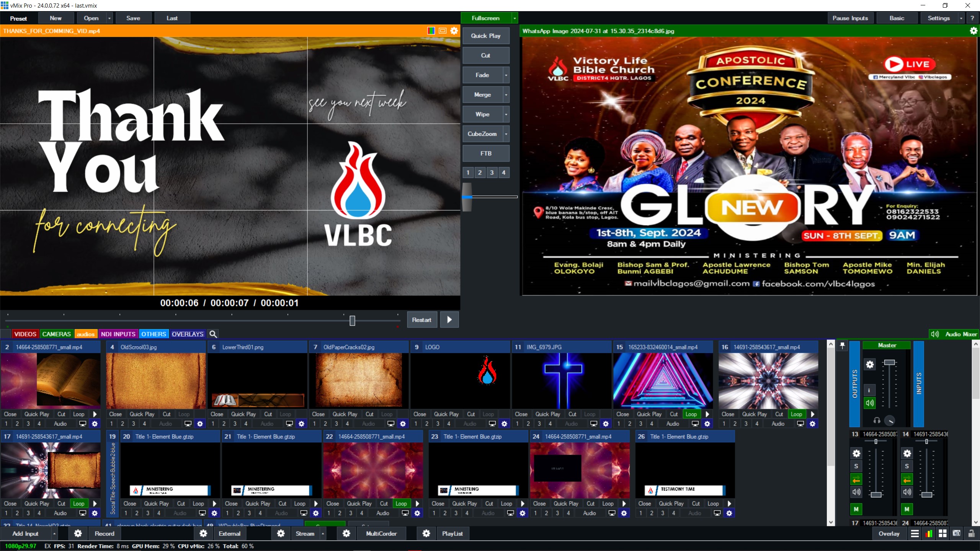The image size is (980, 551).
Task: Open the Stream button dropdown arrow
Action: pos(323,533)
